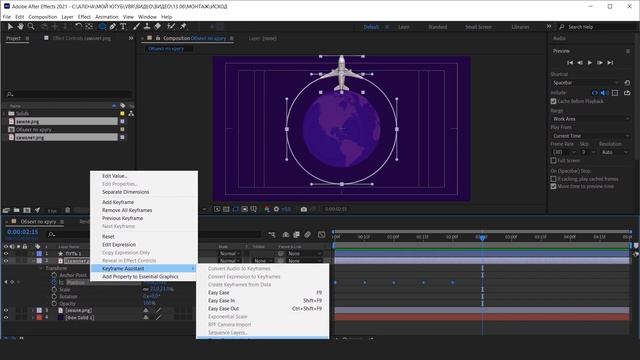The image size is (640, 360).
Task: Toggle Move time to preview time checkbox
Action: pos(553,186)
